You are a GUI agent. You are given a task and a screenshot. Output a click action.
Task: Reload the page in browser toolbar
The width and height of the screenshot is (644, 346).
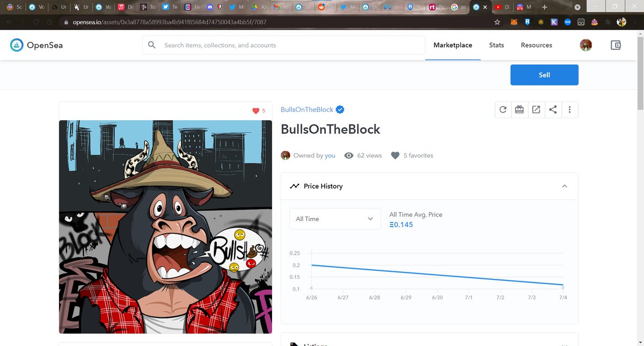pos(36,23)
